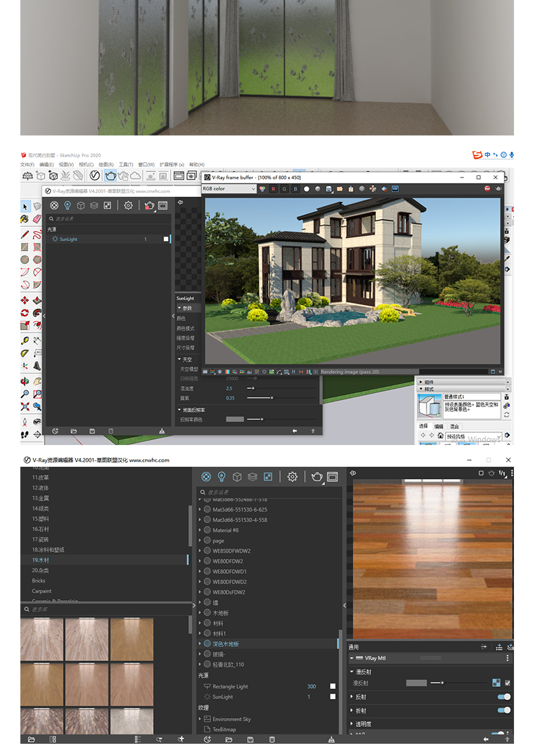Viewport: 535px width, 756px height.
Task: Click the cloud render icon in the SketchUp toolbar
Action: click(135, 175)
